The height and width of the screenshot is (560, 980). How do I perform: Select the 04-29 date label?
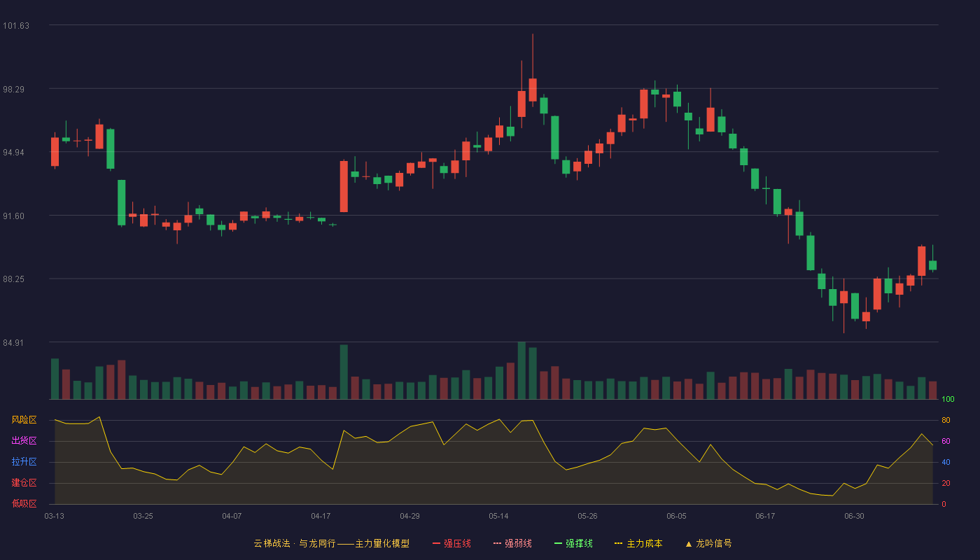pos(409,516)
